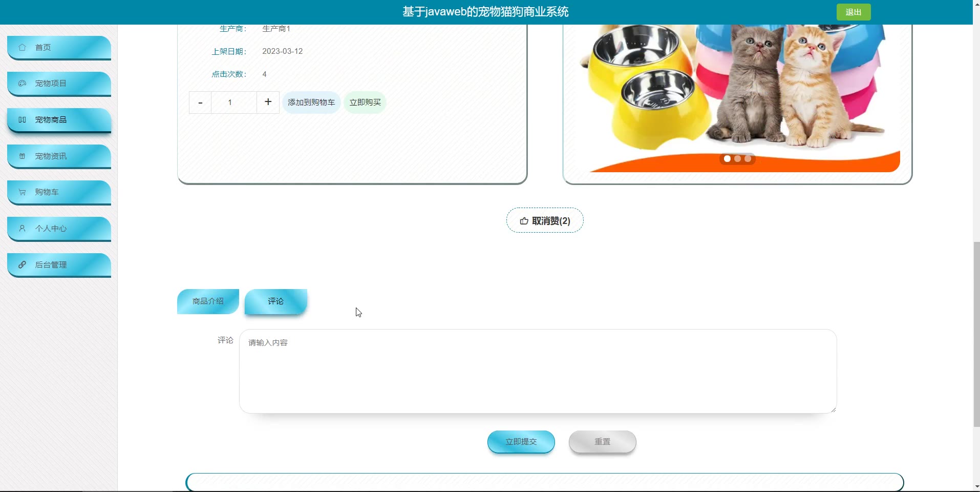Open the 首页 sidebar menu

pos(59,47)
